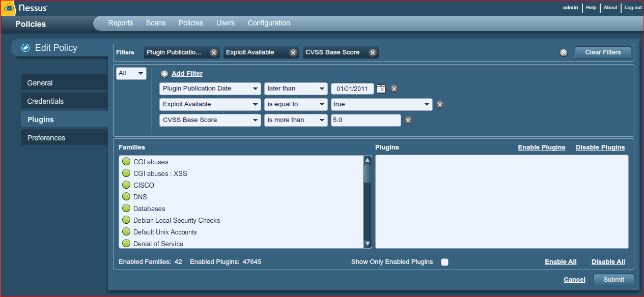This screenshot has width=644, height=297.
Task: Click the Families list scroll-down arrow
Action: point(368,244)
